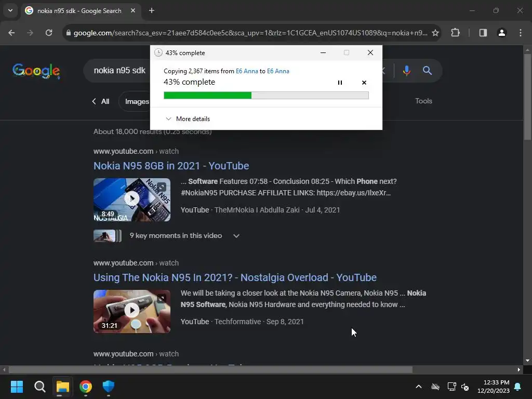
Task: Open notifications bell icon
Action: 518,387
